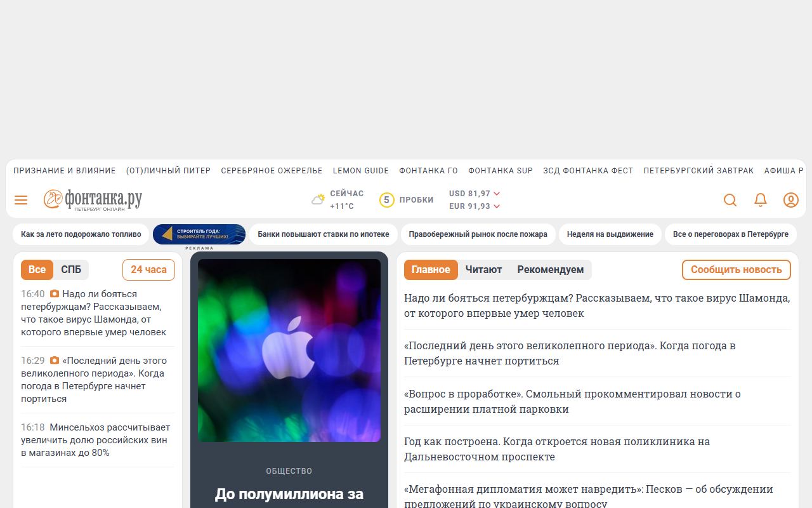Open the Apple logo article image
Image resolution: width=812 pixels, height=508 pixels.
tap(289, 351)
